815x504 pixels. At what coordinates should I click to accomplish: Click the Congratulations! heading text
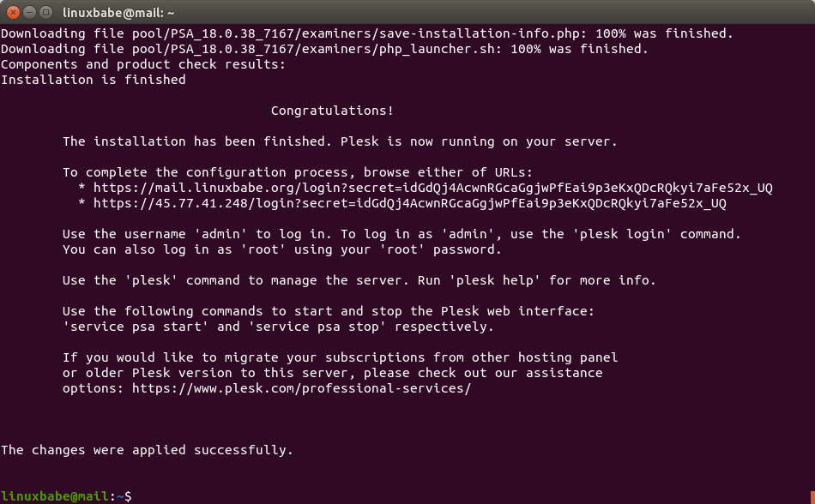point(332,111)
